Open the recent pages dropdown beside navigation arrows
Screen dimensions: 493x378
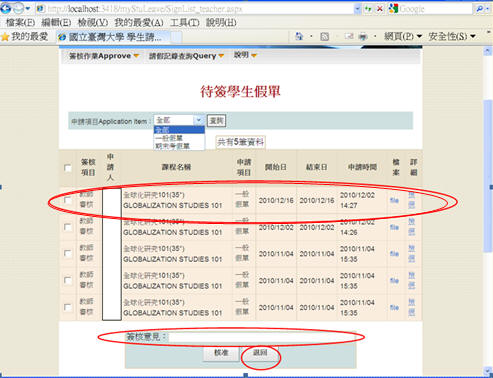pyautogui.click(x=28, y=8)
